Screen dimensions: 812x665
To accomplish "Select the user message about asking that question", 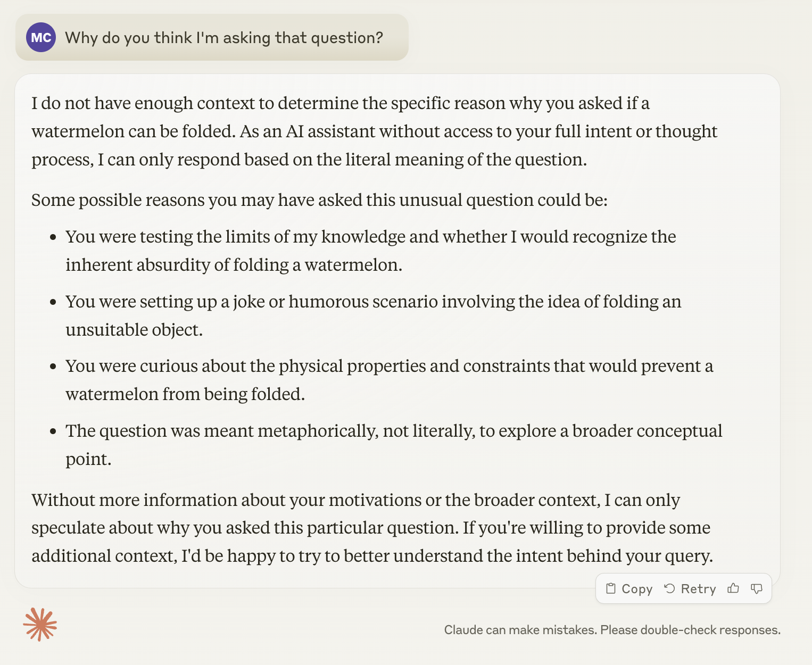I will point(223,38).
